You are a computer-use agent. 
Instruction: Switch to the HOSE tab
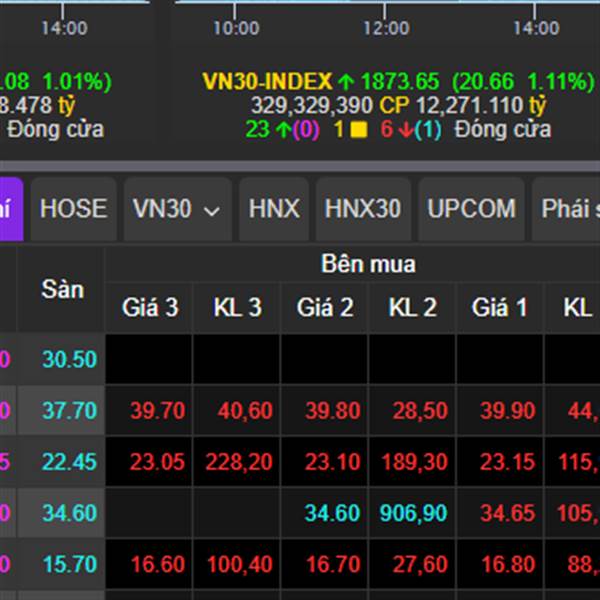(73, 209)
